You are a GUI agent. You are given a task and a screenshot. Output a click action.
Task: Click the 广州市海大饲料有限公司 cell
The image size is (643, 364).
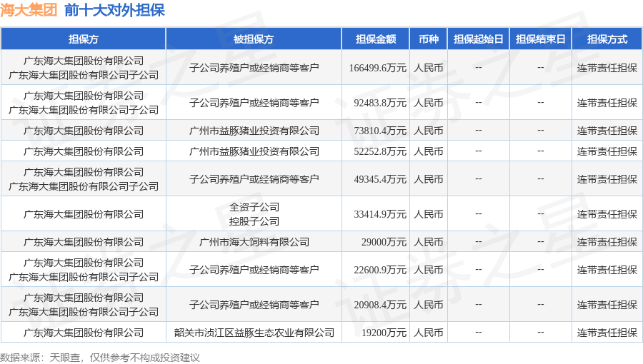coord(254,242)
